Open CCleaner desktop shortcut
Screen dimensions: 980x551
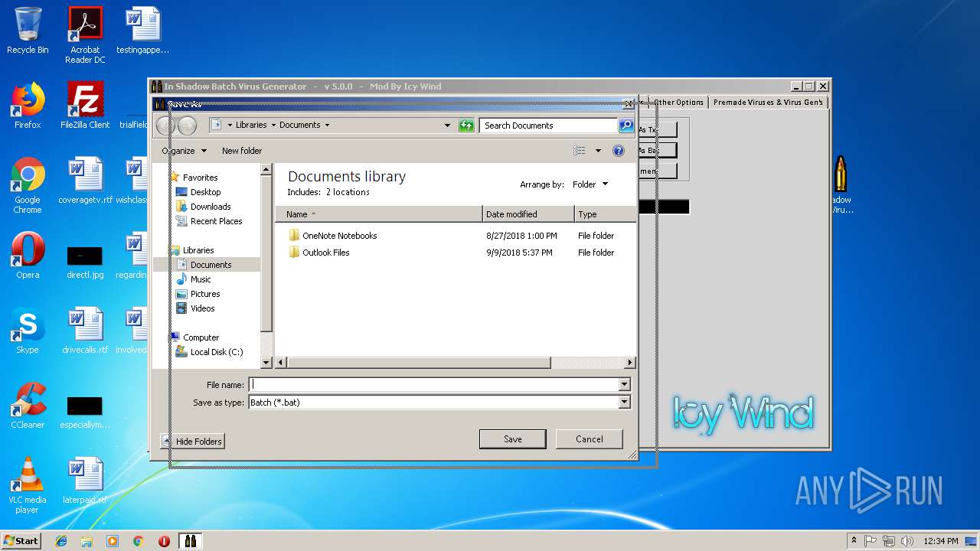(x=28, y=406)
